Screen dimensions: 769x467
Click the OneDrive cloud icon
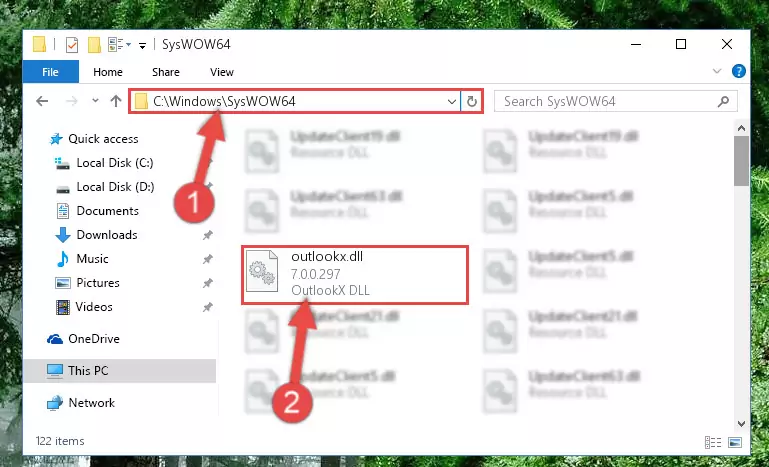click(x=55, y=339)
